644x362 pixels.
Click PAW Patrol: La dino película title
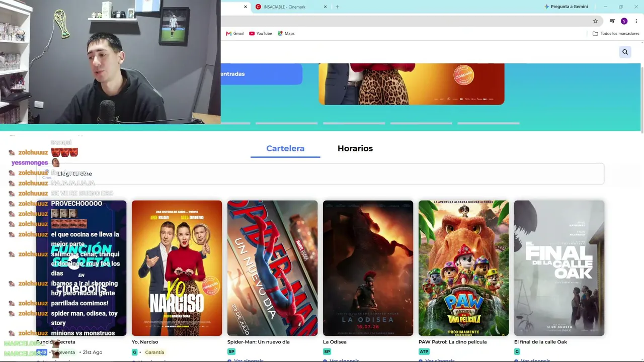click(x=453, y=342)
